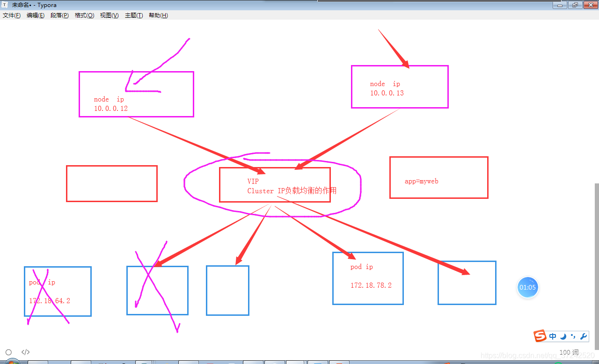Open the 编辑(E) menu

36,15
